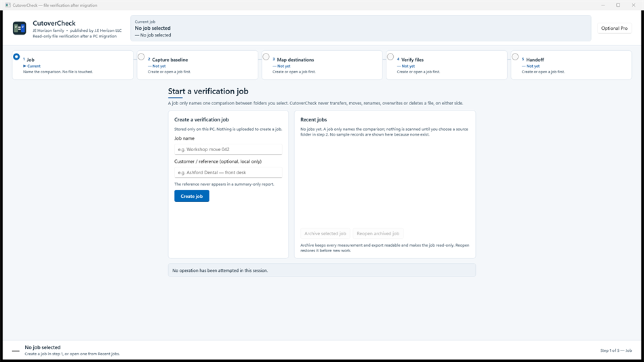The height and width of the screenshot is (362, 644).
Task: Click the footer 'No job selected' text
Action: (x=43, y=347)
